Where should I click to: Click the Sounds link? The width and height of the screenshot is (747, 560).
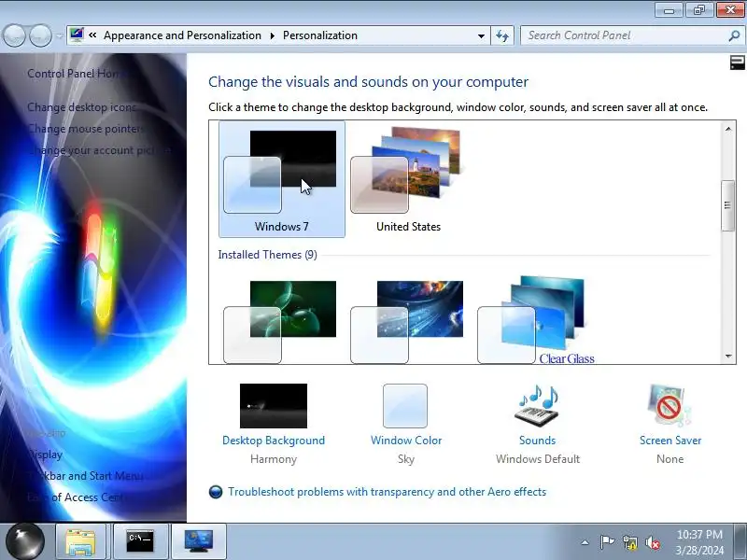(538, 441)
